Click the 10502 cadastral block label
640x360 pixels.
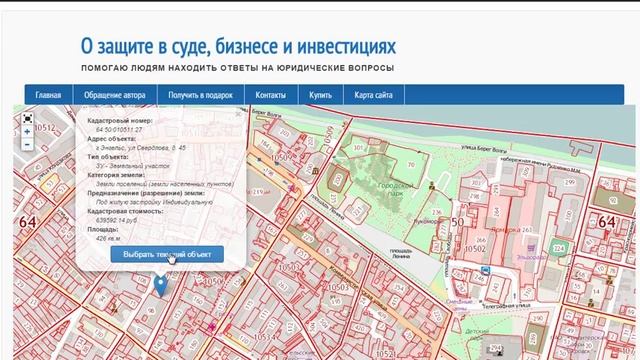point(475,249)
